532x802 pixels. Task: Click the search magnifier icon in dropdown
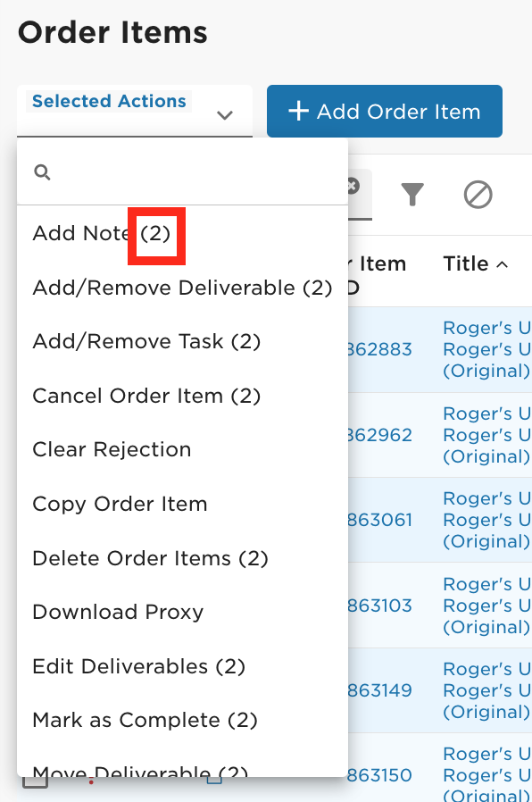42,172
